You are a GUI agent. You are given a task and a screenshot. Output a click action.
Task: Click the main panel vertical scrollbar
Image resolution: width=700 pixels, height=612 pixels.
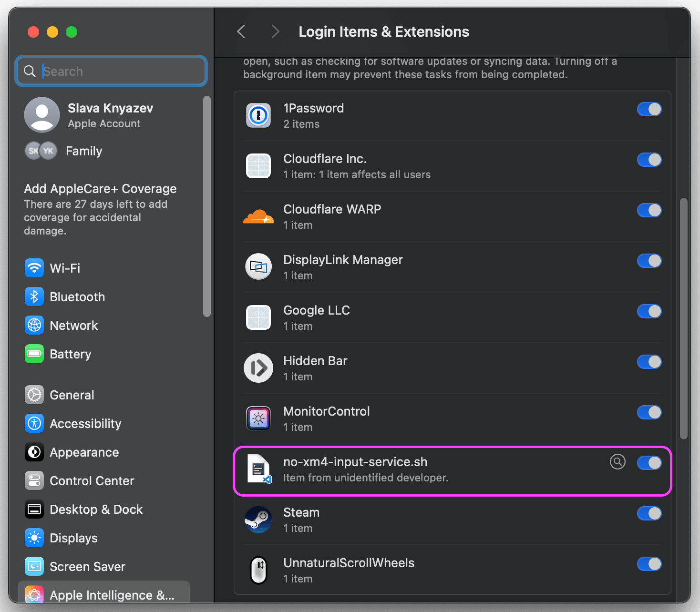click(684, 318)
